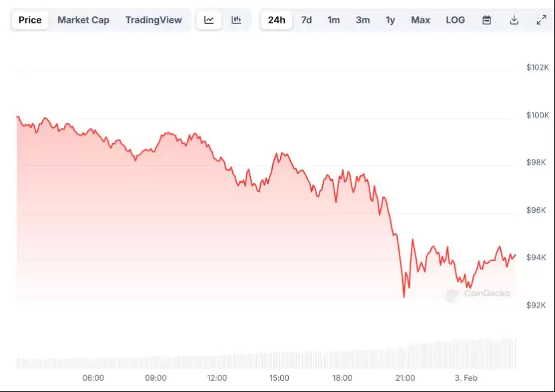Toggle the LOG scale option
This screenshot has width=555, height=392.
pyautogui.click(x=456, y=20)
